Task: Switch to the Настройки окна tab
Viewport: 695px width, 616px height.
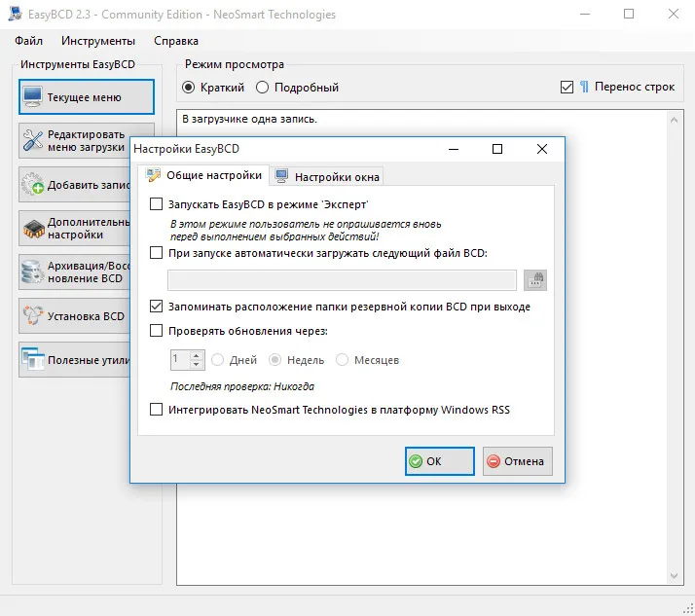Action: pyautogui.click(x=327, y=177)
